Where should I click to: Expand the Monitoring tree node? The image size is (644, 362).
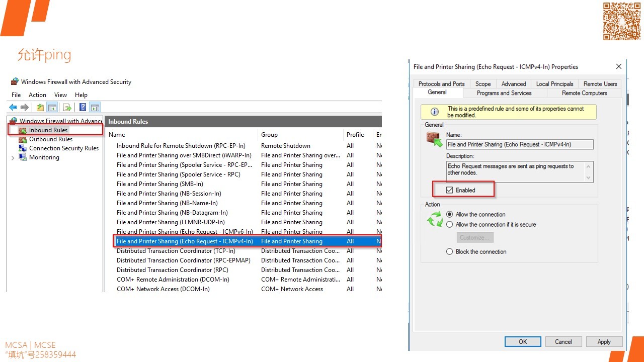13,157
